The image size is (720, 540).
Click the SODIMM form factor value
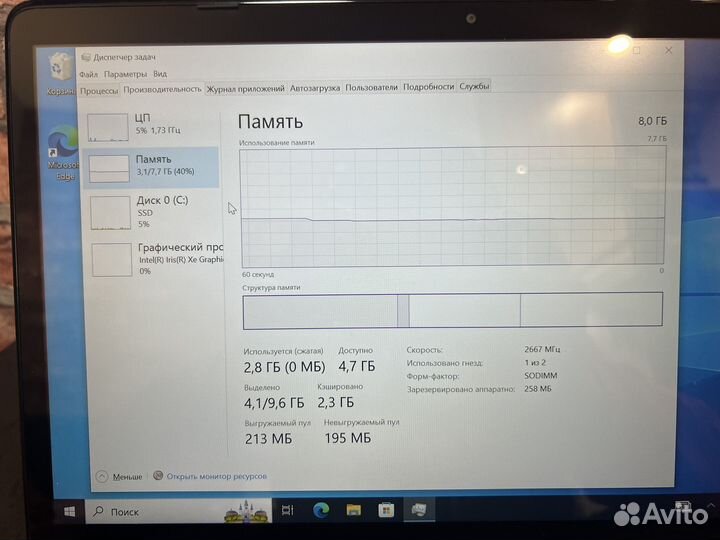click(541, 375)
